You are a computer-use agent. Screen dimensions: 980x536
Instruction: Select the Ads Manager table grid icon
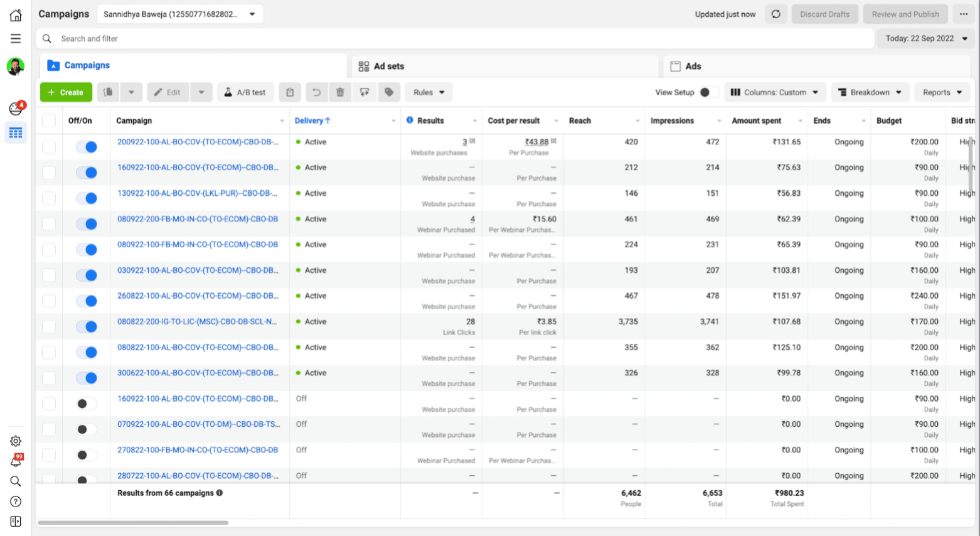point(16,132)
